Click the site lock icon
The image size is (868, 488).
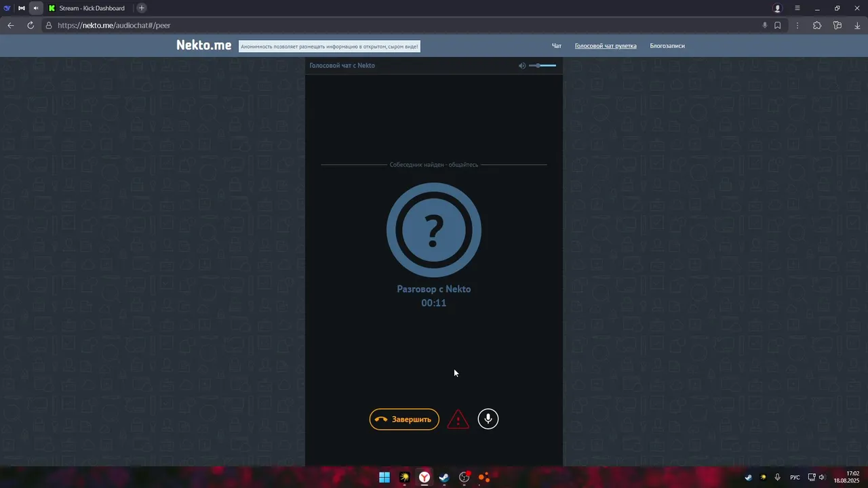(x=49, y=26)
